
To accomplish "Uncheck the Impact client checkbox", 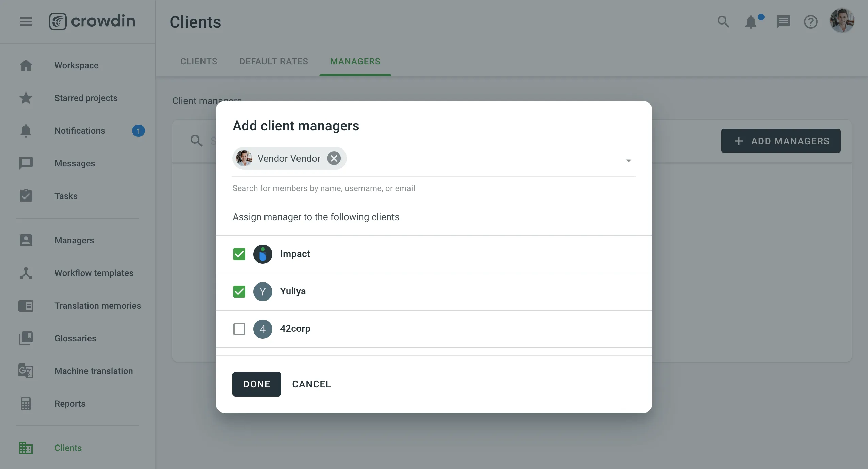I will tap(239, 254).
